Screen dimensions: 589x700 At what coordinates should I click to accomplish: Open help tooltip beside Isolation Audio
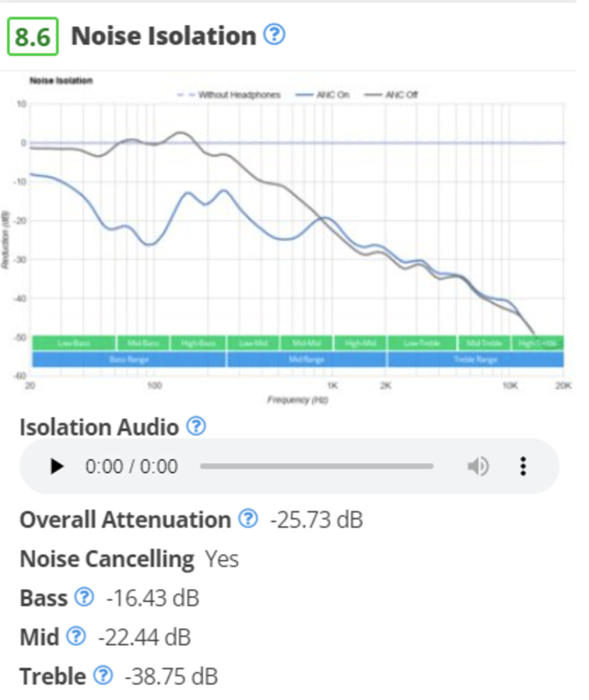[x=196, y=426]
